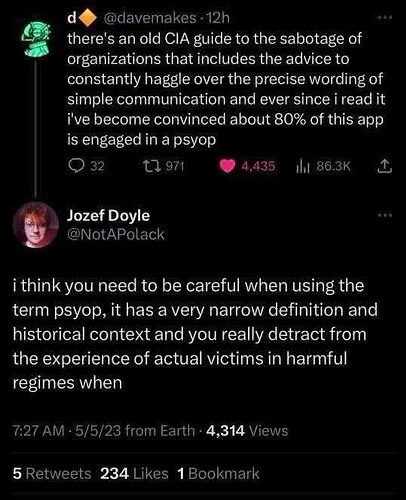Open the 1 Bookmark count

click(218, 474)
